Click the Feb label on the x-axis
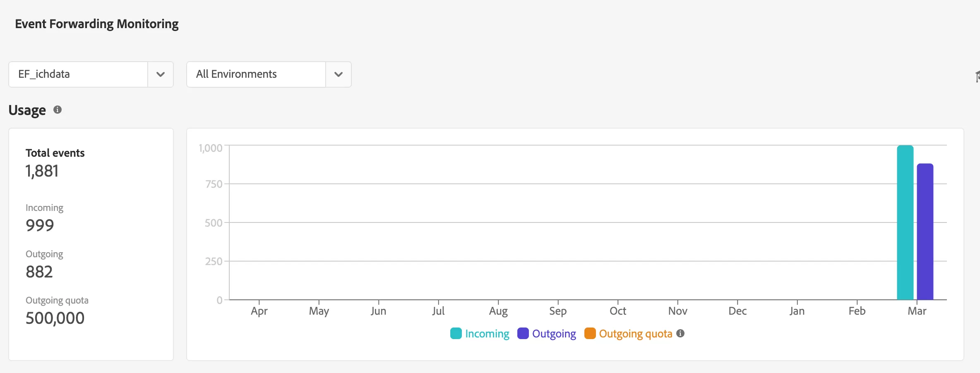Image resolution: width=980 pixels, height=373 pixels. coord(857,311)
